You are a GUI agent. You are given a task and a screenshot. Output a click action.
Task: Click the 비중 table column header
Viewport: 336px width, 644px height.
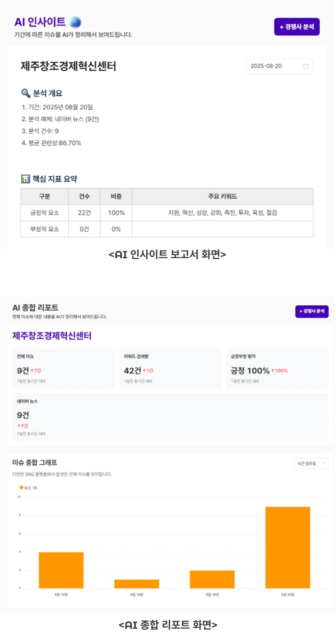[116, 197]
